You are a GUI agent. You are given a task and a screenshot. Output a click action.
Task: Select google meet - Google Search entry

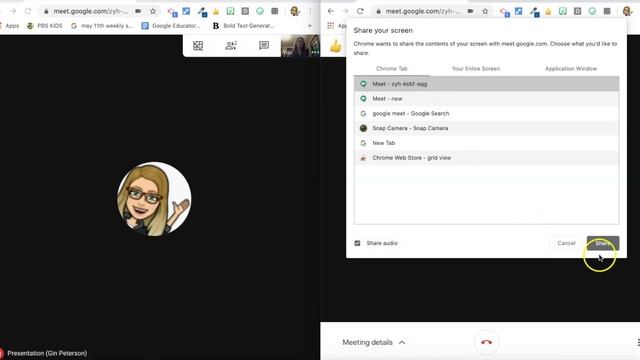486,113
